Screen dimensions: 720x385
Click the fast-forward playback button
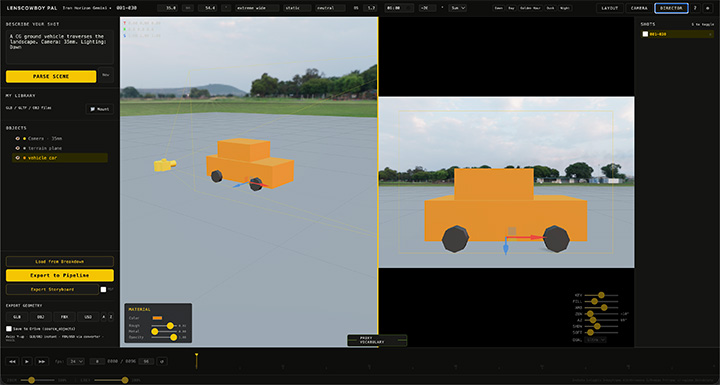(x=42, y=362)
